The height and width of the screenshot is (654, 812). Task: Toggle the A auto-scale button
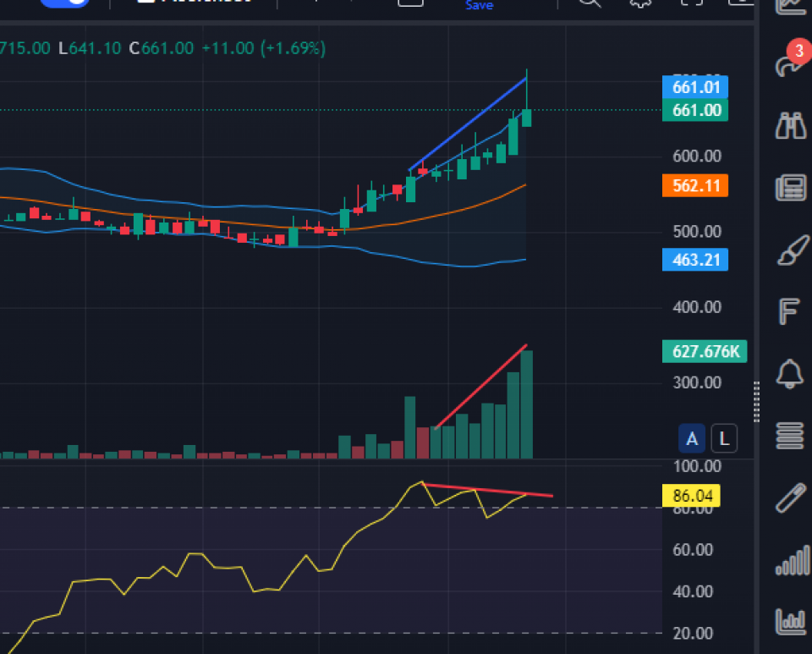pyautogui.click(x=692, y=438)
